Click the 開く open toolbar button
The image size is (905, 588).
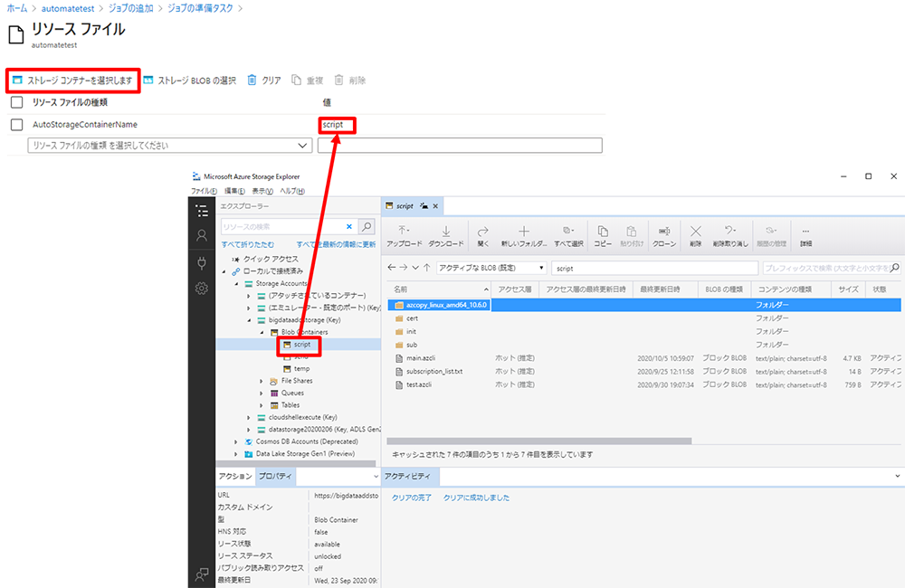click(483, 236)
